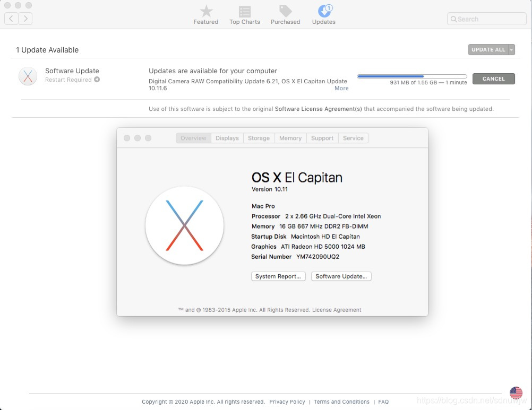This screenshot has width=532, height=410.
Task: Close the About This Mac window
Action: [127, 138]
